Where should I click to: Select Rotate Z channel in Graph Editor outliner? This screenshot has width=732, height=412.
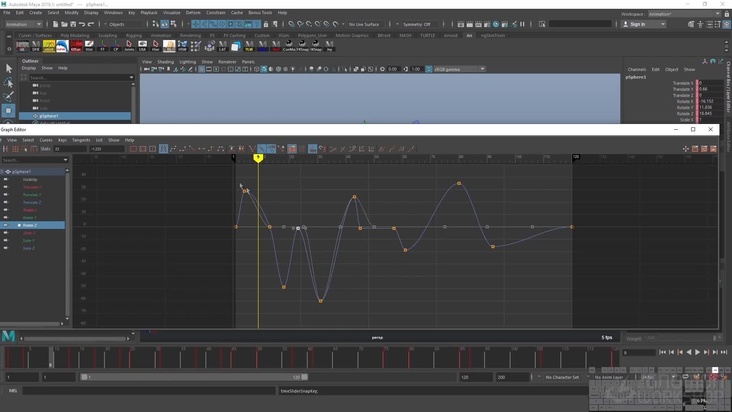pos(30,225)
